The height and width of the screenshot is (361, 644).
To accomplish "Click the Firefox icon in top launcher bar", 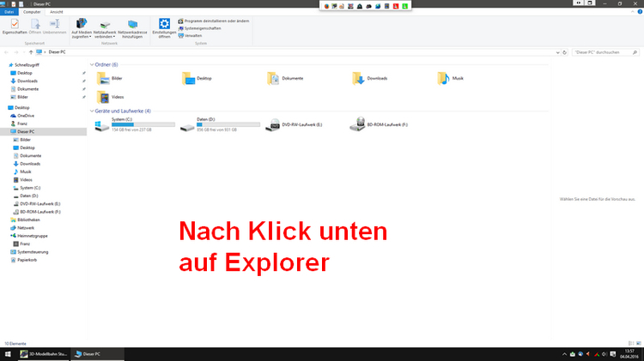I will 326,6.
